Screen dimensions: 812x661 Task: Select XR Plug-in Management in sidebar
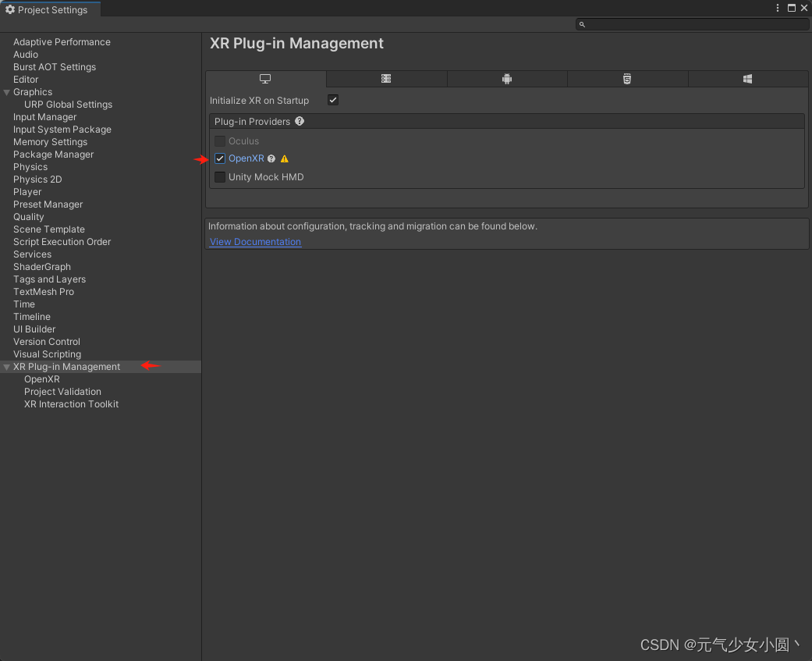coord(67,367)
